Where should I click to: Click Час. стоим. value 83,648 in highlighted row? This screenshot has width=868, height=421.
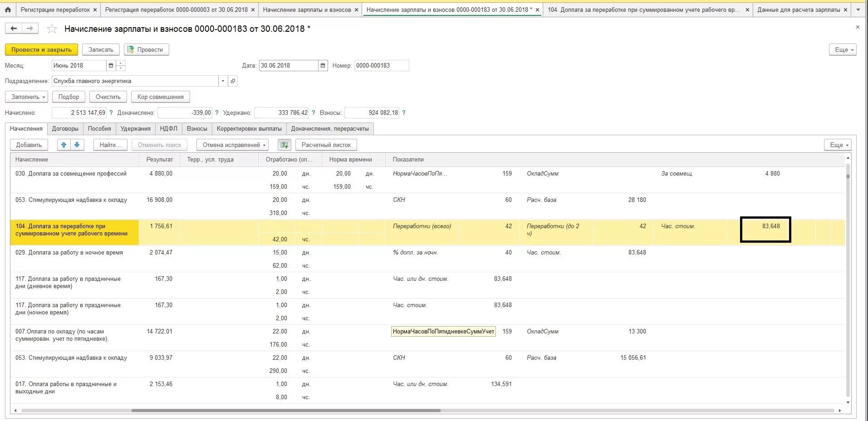771,226
